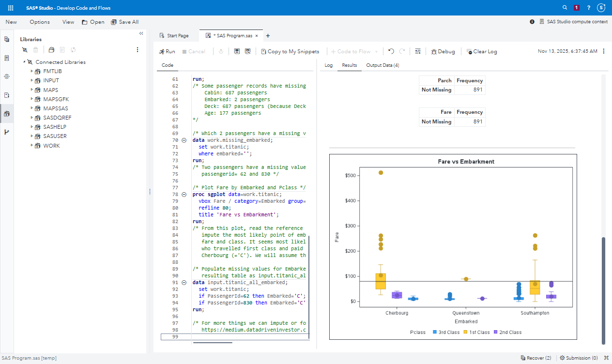Click the results pane vertical scrollbar
Screen dimensions: 612x364
(x=603, y=289)
